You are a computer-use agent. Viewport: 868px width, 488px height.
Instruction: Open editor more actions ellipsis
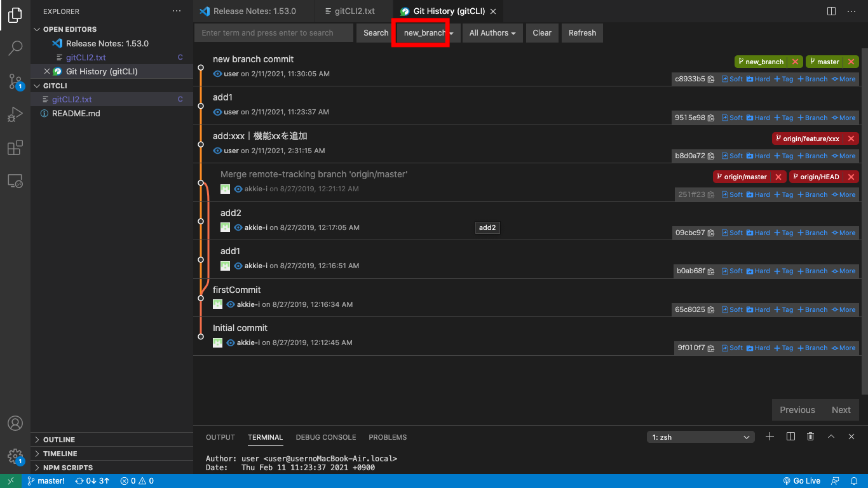[x=851, y=11]
